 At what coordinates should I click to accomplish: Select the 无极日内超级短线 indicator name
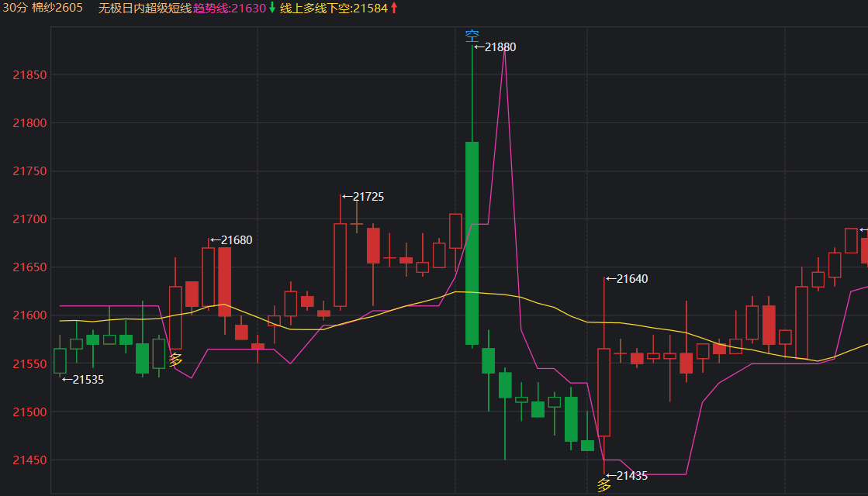click(145, 9)
